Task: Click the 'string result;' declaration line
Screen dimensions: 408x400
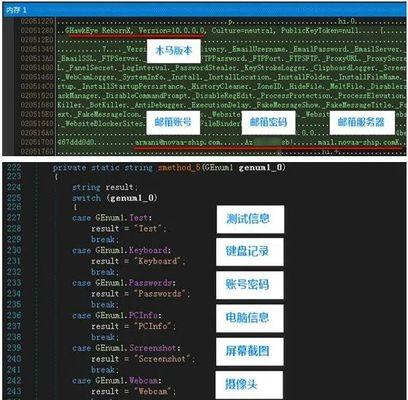Action: pyautogui.click(x=105, y=187)
